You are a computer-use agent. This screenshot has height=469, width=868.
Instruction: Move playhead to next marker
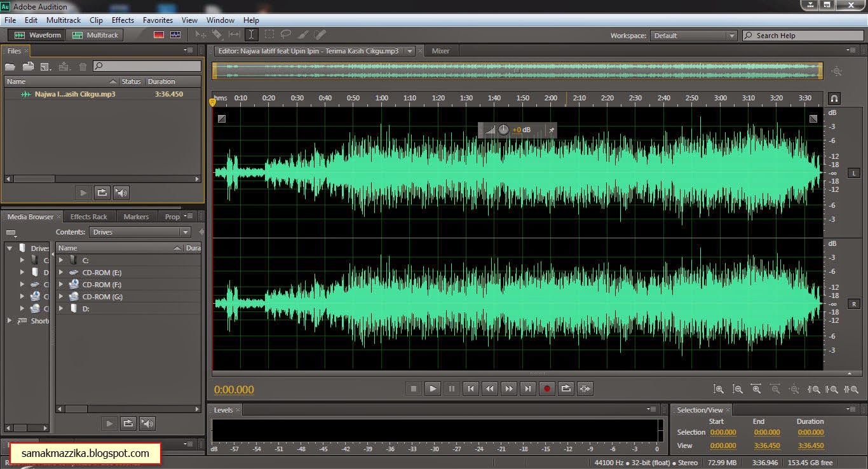pos(528,388)
